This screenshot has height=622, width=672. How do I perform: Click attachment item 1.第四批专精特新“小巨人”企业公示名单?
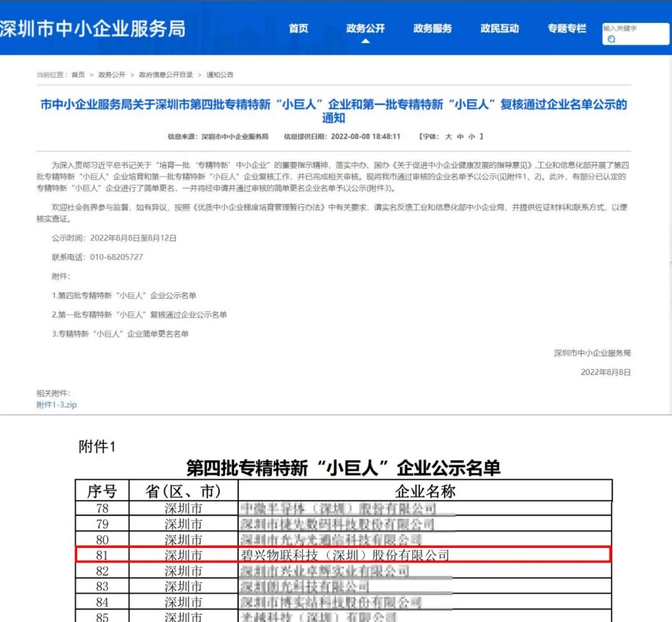[124, 295]
